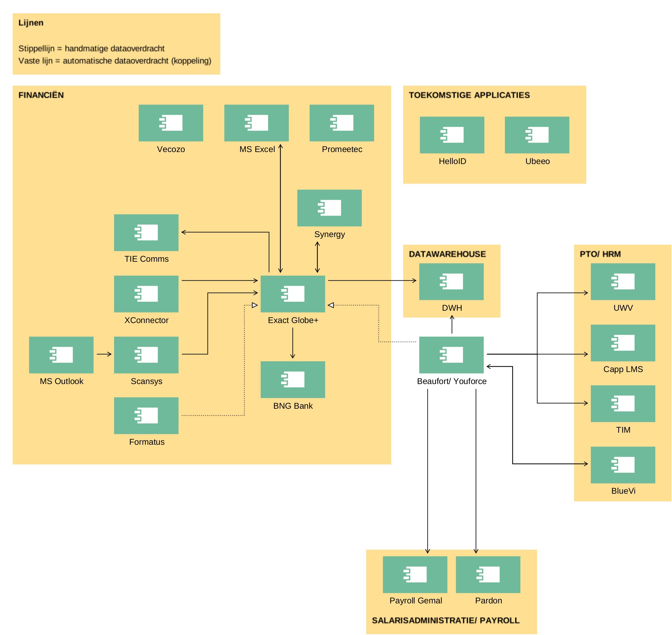Click the Capp LMS label text
The image size is (672, 635).
(x=623, y=369)
